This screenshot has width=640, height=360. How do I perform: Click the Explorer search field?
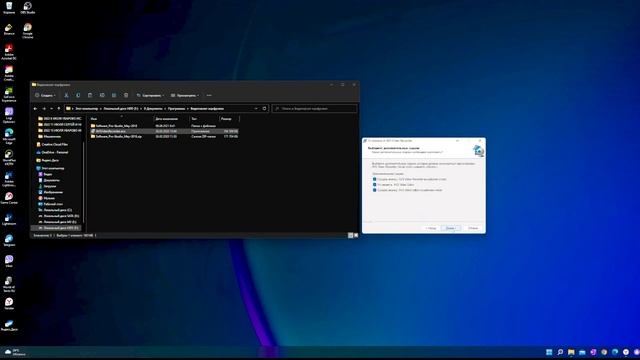314,109
